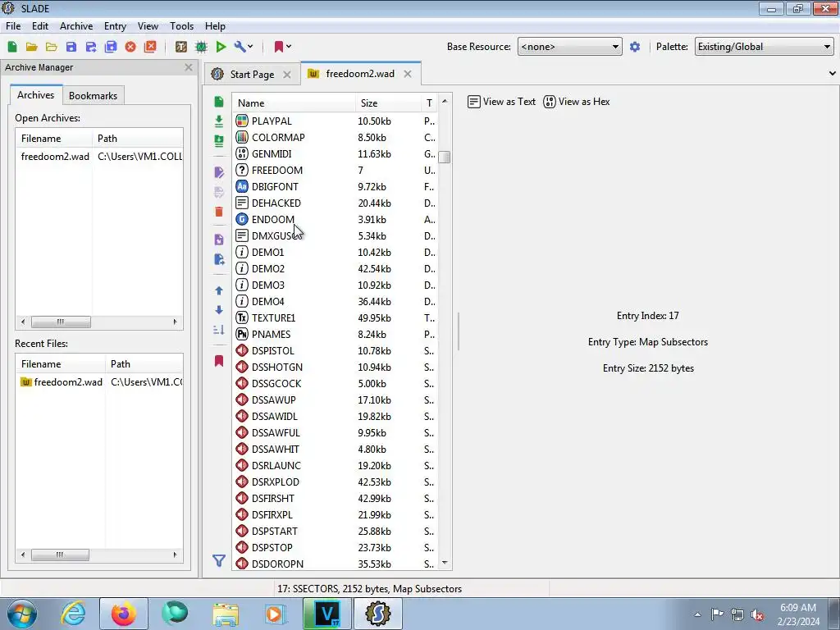840x630 pixels.
Task: Open the Base Resource combo box
Action: (569, 47)
